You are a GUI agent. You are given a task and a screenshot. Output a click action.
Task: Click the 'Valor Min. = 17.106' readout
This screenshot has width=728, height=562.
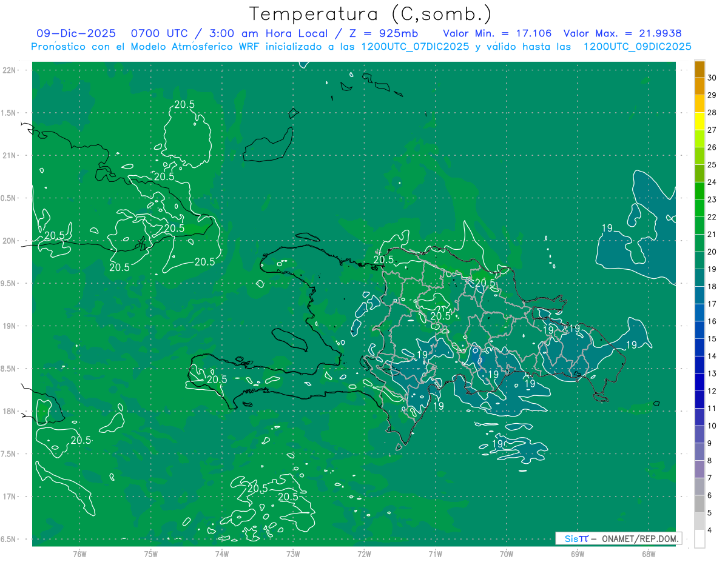pyautogui.click(x=497, y=33)
